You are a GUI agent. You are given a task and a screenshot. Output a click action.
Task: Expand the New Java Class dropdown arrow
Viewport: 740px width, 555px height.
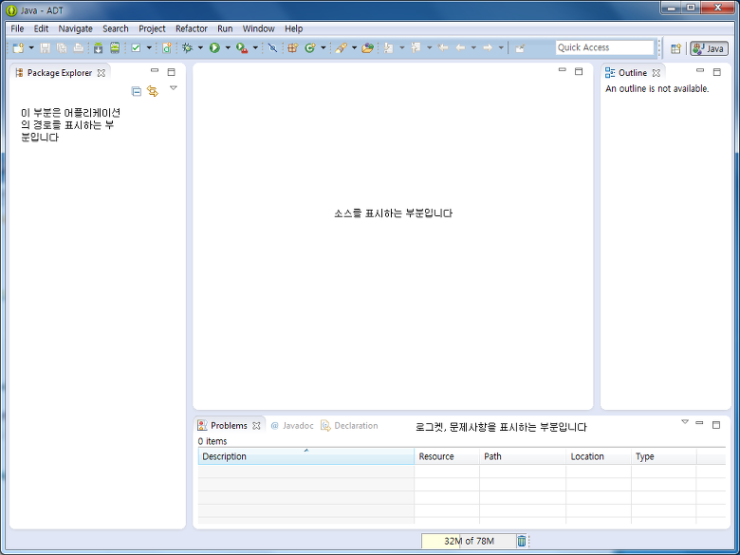[323, 48]
